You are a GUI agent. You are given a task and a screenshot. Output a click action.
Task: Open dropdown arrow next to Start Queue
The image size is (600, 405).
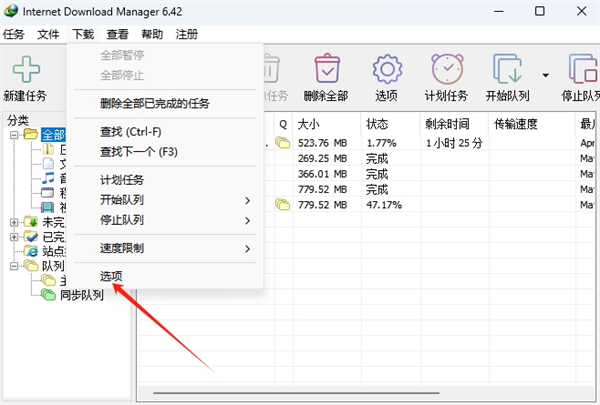pos(546,75)
